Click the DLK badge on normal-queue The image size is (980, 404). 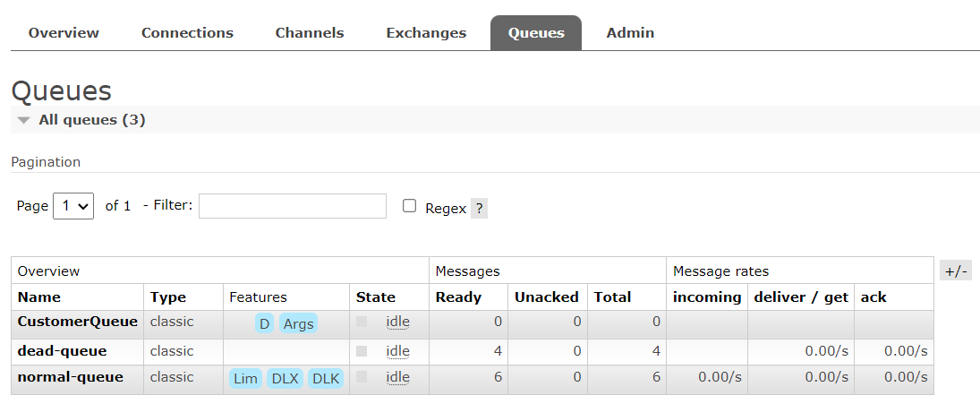pyautogui.click(x=326, y=378)
